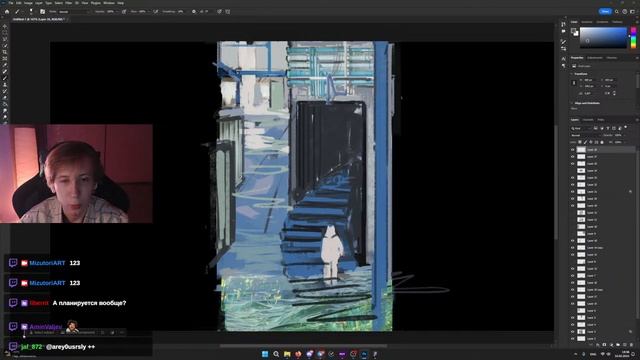Open the workspace switcher icon

point(632,11)
